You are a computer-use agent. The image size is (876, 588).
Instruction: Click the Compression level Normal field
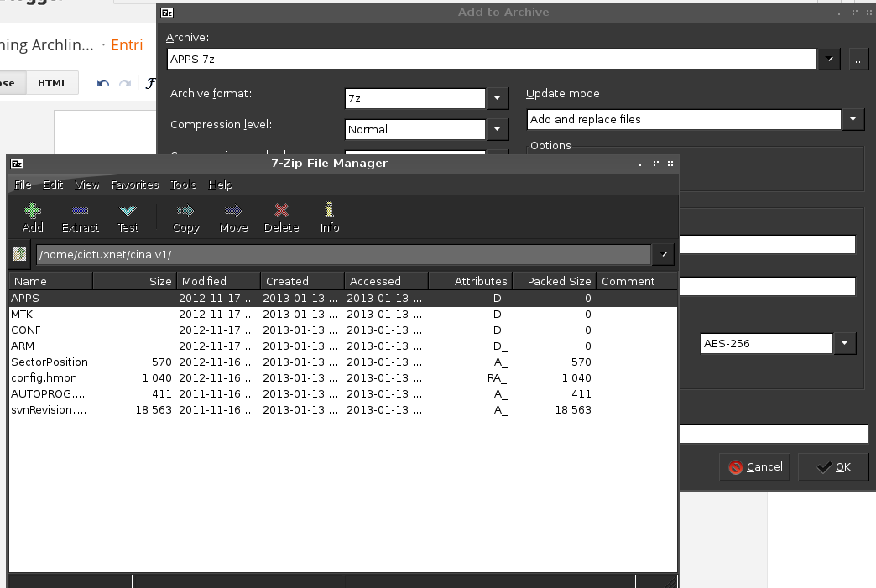[415, 129]
